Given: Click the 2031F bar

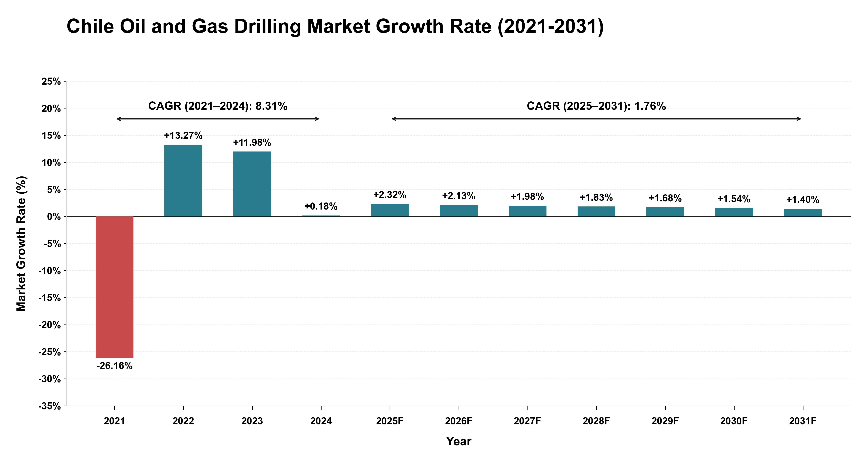Looking at the screenshot, I should pyautogui.click(x=803, y=213).
